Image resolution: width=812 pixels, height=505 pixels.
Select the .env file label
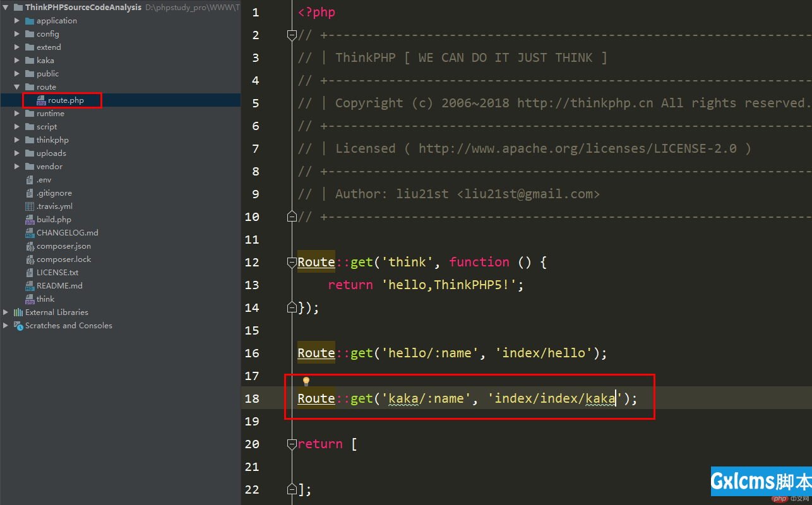coord(44,180)
